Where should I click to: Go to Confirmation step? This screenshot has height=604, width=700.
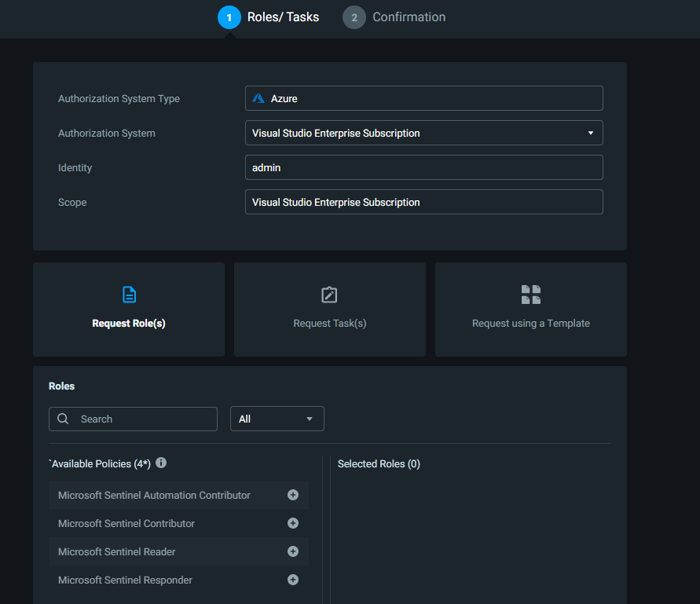pyautogui.click(x=409, y=17)
